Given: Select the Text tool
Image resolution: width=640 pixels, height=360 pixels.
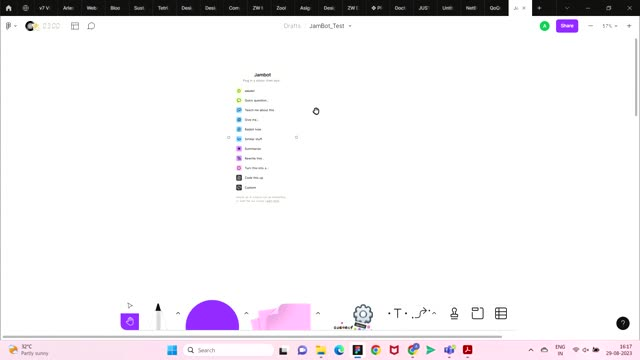Looking at the screenshot, I should (397, 313).
